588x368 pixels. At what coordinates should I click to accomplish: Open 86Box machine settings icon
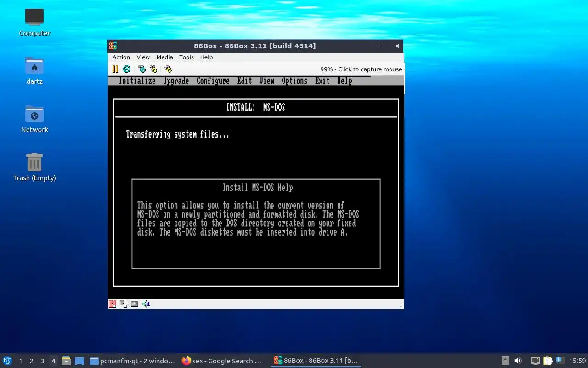pos(168,69)
